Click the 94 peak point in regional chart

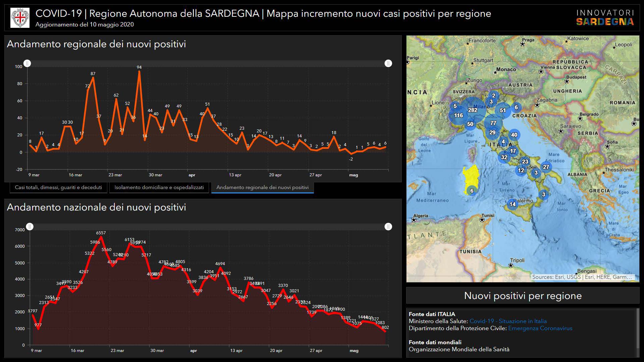tap(139, 71)
